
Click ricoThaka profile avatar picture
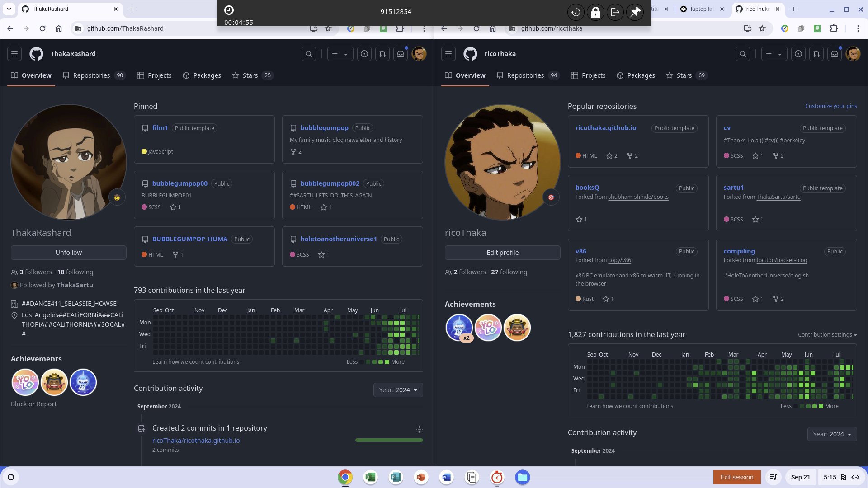click(x=503, y=162)
